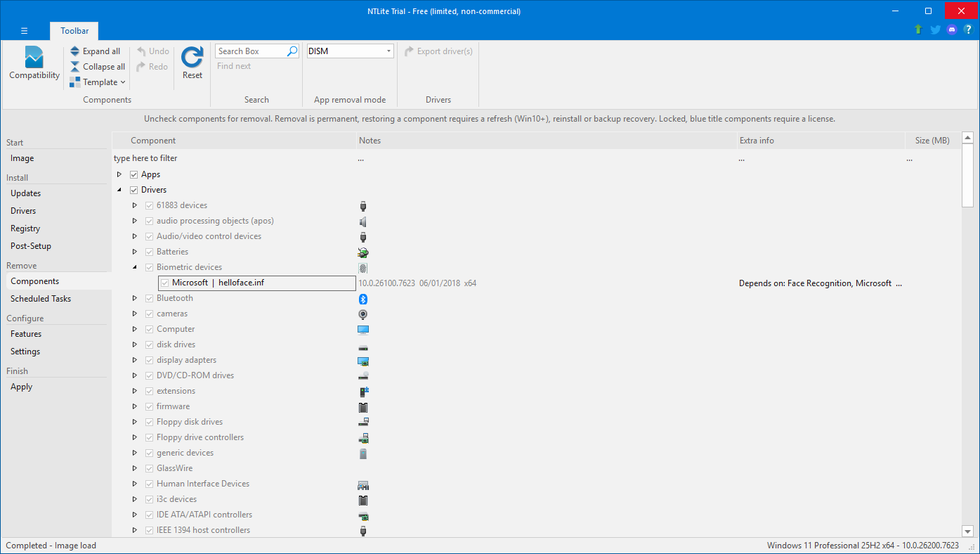980x554 pixels.
Task: Open the Template dropdown
Action: (x=98, y=82)
